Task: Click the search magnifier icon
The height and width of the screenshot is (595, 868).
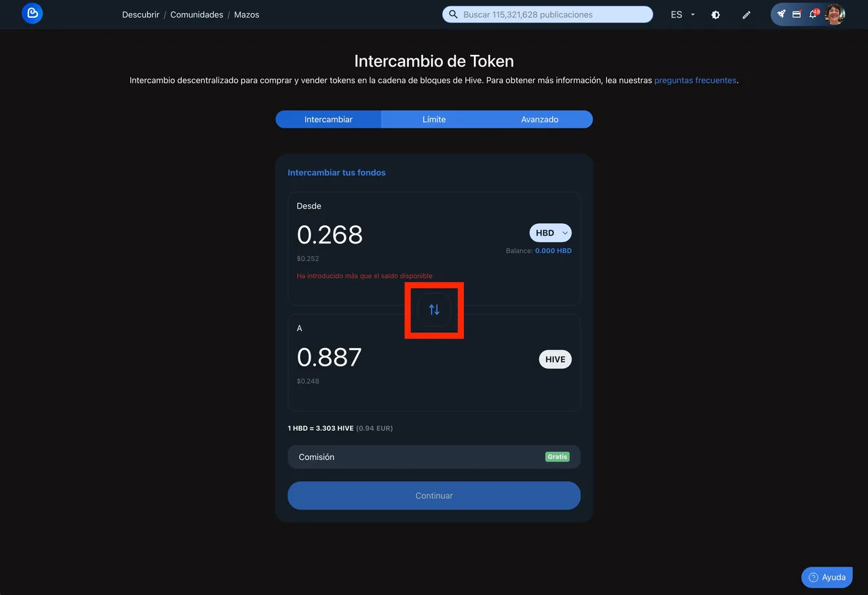Action: [x=454, y=14]
